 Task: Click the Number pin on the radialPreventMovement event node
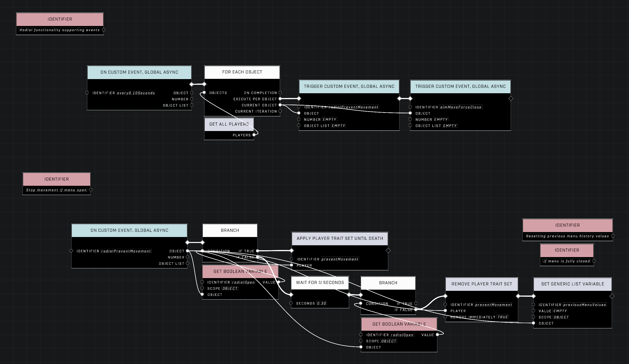pyautogui.click(x=188, y=257)
